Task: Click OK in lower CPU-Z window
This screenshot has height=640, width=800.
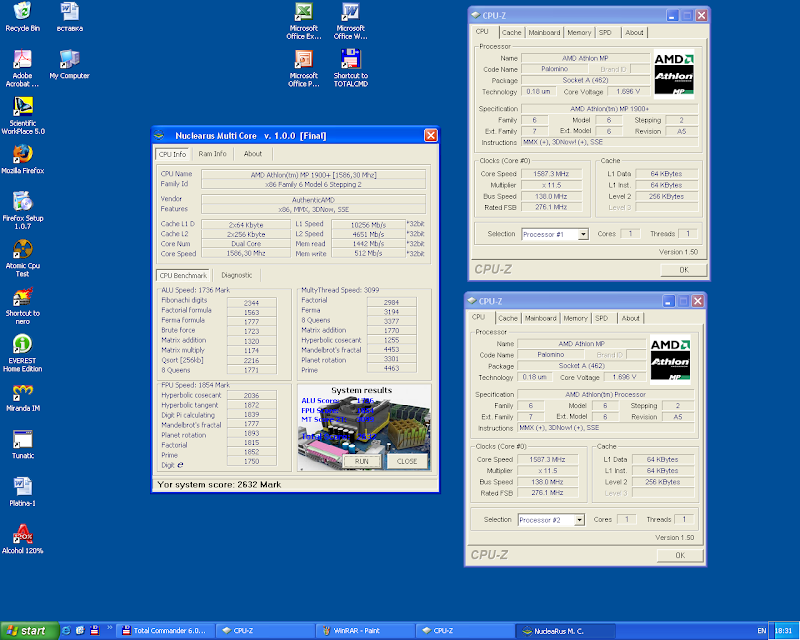Action: 680,555
